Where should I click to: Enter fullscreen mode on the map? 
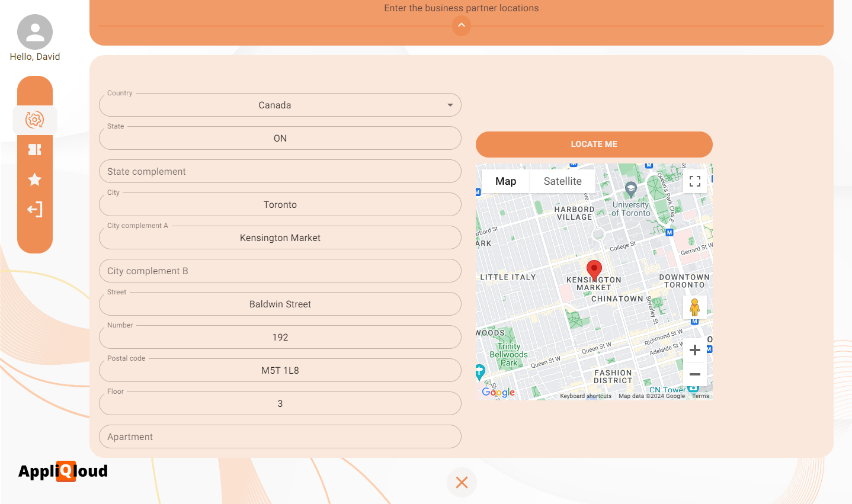point(694,181)
